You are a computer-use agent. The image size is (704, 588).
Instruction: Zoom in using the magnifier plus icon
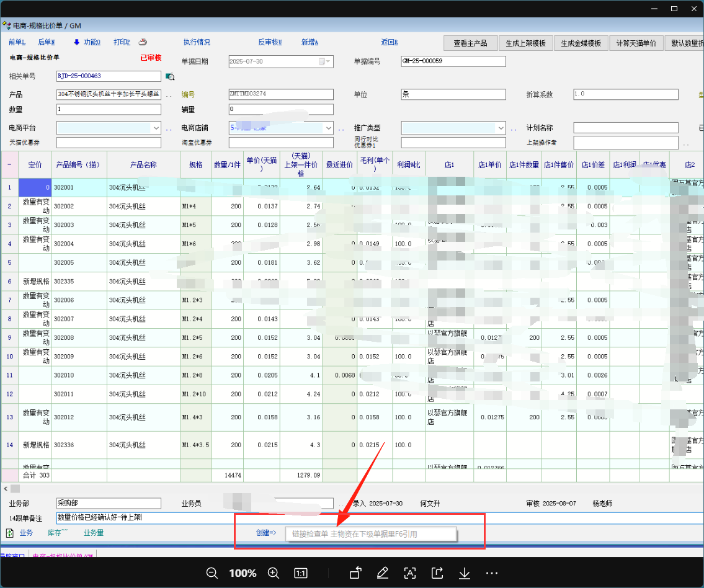pos(273,573)
